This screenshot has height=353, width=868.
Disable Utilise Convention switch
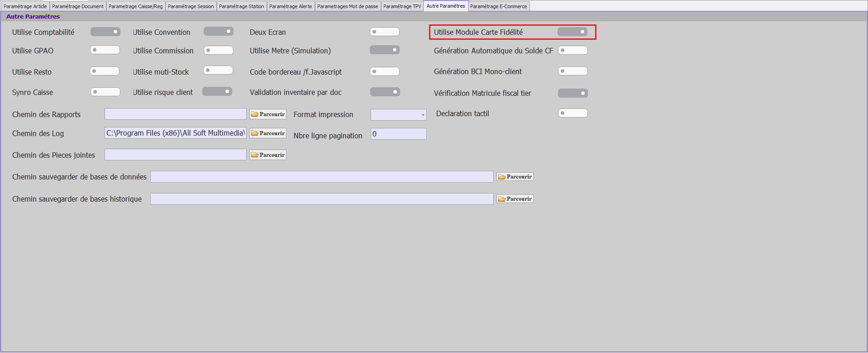click(219, 31)
